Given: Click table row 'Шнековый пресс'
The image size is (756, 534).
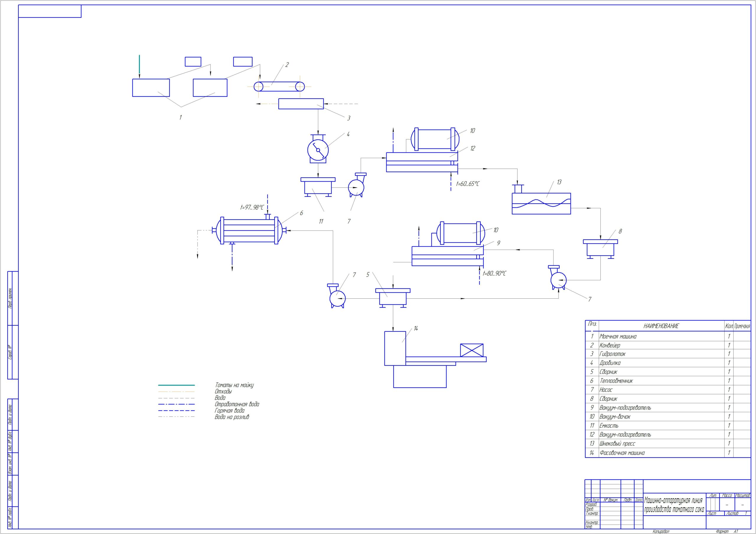Looking at the screenshot, I should tap(668, 443).
